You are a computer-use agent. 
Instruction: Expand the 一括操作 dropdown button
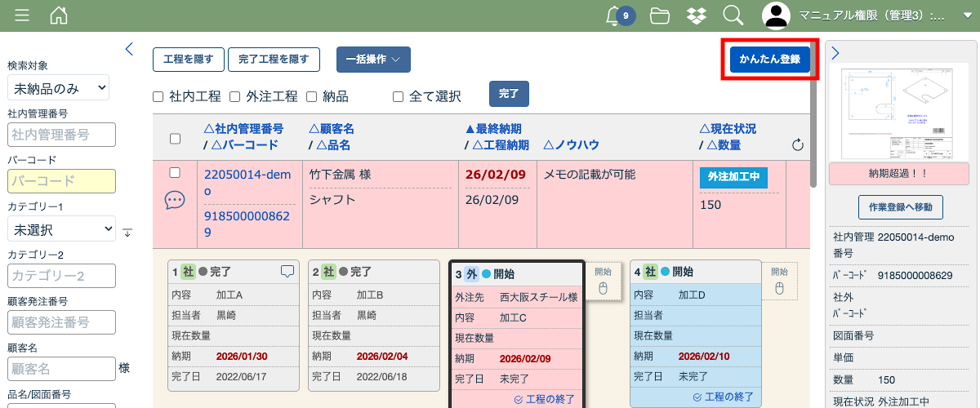(373, 60)
